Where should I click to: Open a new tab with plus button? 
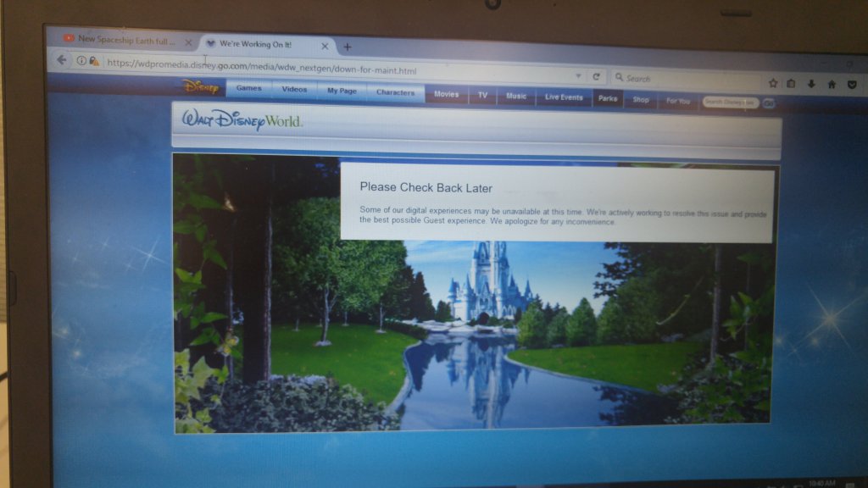[347, 47]
